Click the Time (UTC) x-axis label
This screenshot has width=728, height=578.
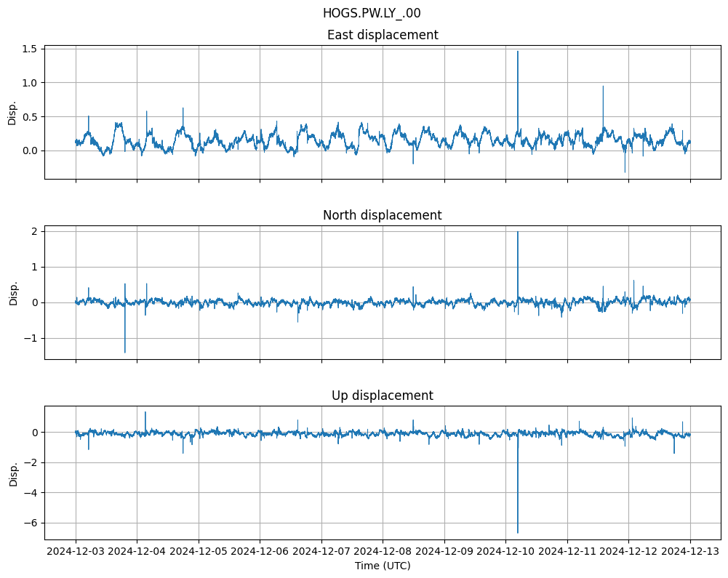pos(383,565)
